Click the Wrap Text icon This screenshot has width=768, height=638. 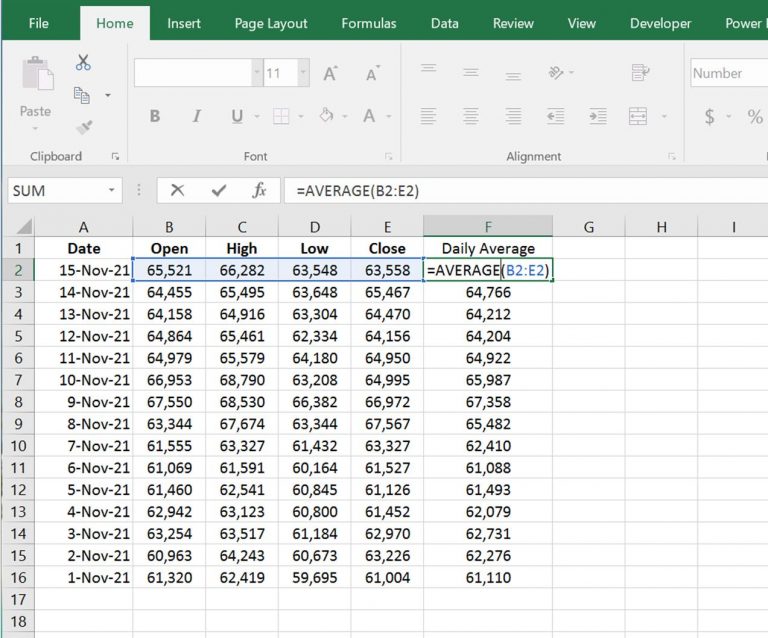coord(641,73)
